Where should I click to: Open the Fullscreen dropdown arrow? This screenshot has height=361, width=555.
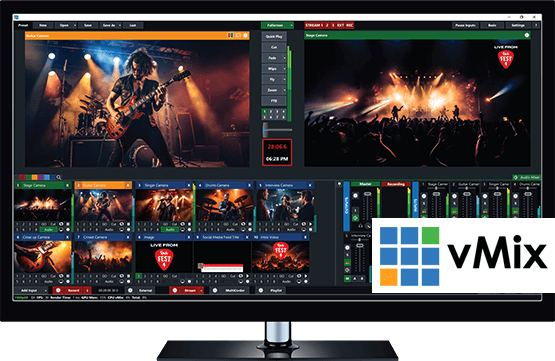(291, 25)
